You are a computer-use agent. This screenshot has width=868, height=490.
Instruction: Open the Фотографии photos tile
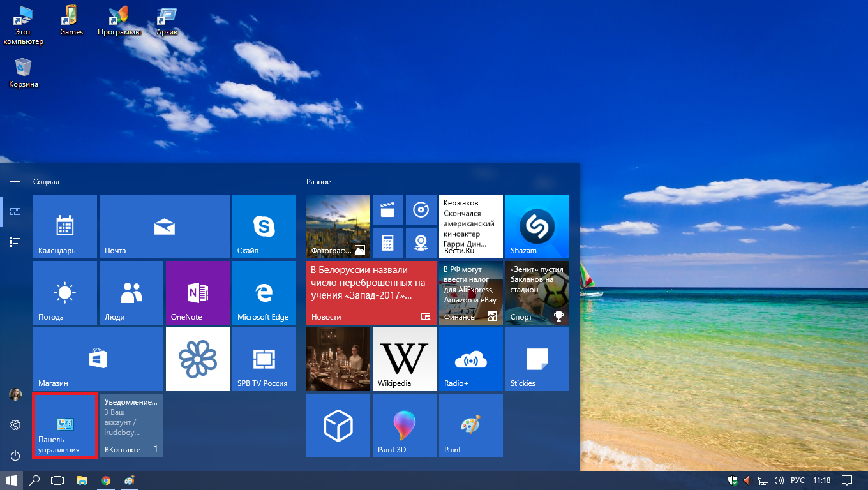click(x=338, y=226)
